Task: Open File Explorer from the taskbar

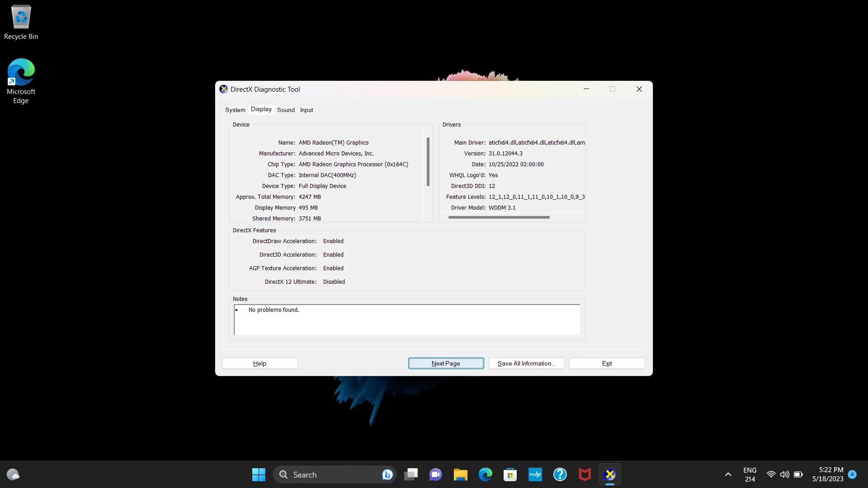Action: [460, 474]
